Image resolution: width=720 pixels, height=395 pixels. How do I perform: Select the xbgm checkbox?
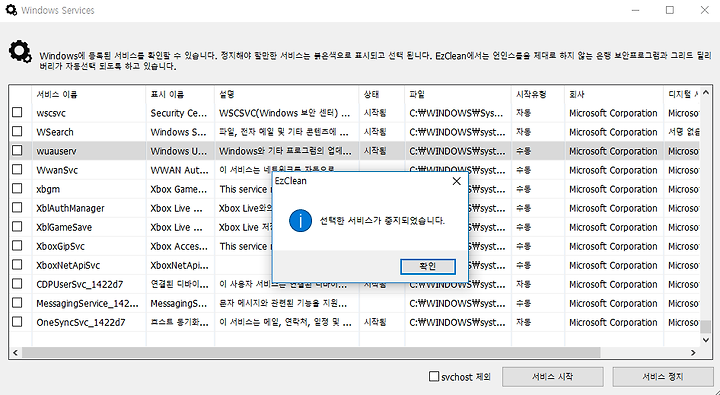pos(17,188)
